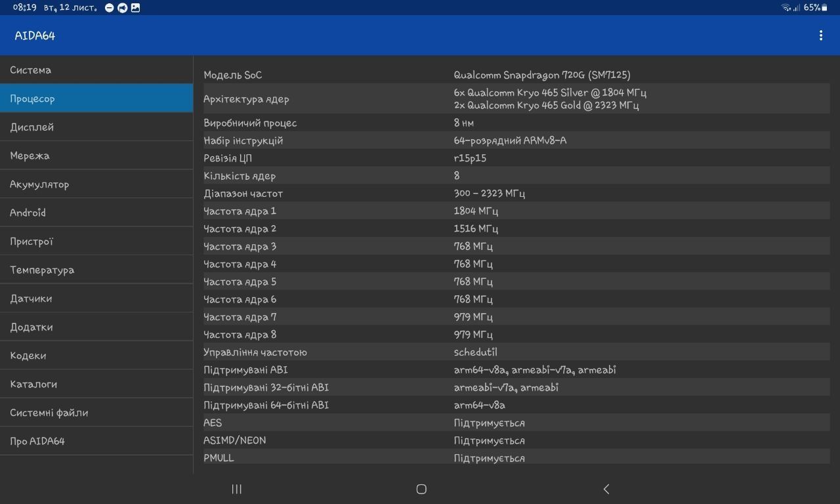Open the Додатки section
The height and width of the screenshot is (504, 840).
(x=96, y=327)
